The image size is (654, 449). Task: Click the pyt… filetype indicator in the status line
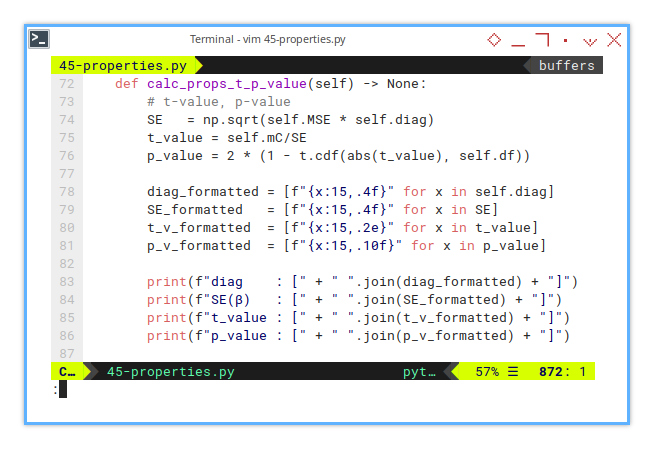pos(419,371)
